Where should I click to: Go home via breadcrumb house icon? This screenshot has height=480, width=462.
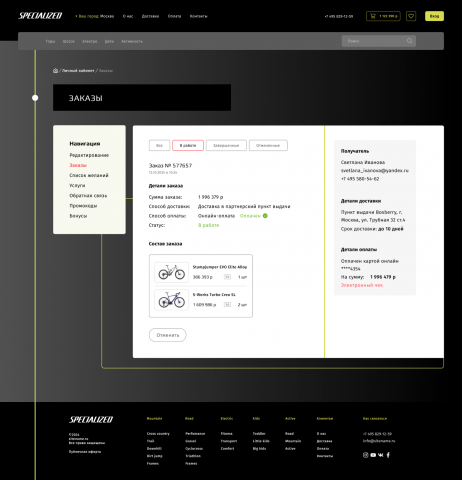pos(55,70)
